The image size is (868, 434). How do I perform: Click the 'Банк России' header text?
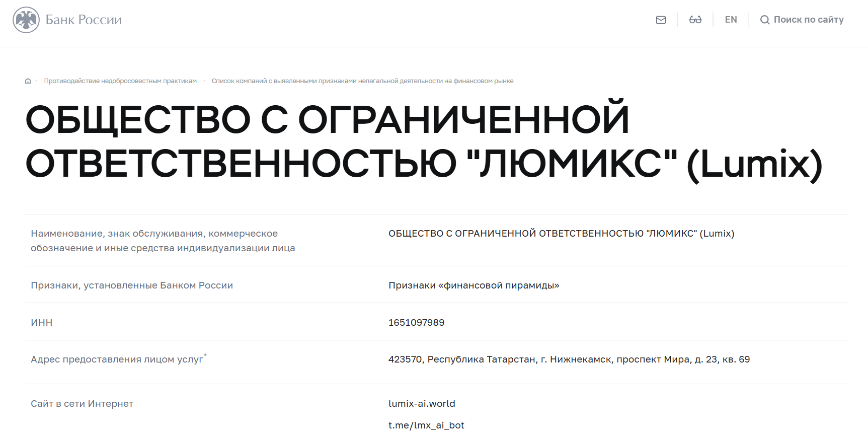click(x=84, y=20)
